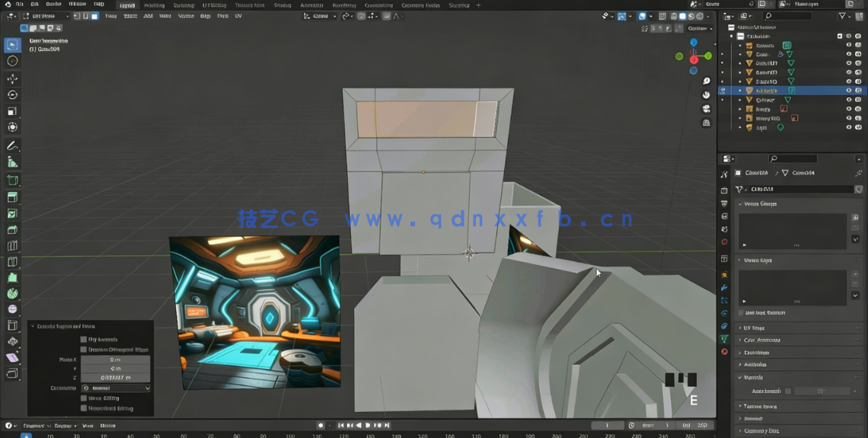Expand the Color Attributes panel
The height and width of the screenshot is (438, 868).
761,340
